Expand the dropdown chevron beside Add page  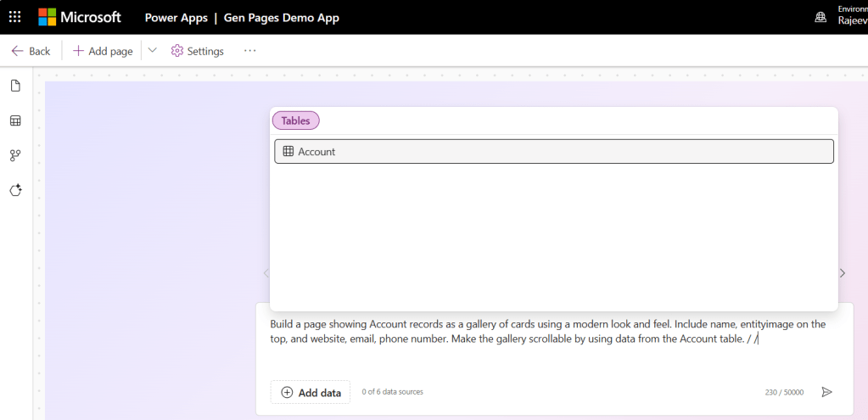point(153,51)
